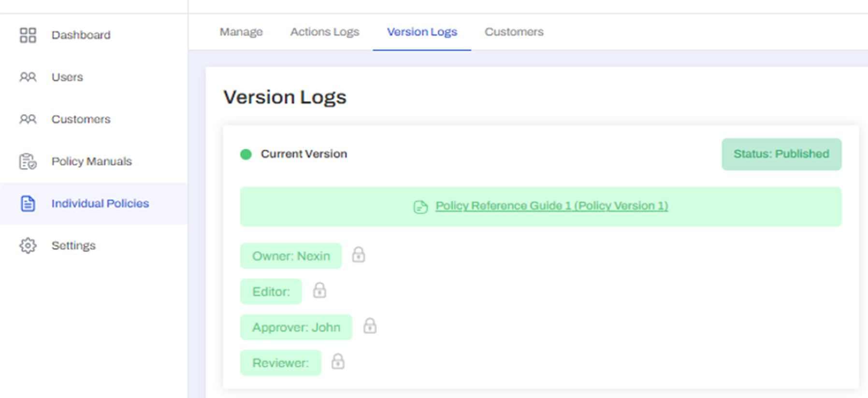Image resolution: width=868 pixels, height=398 pixels.
Task: Click the document icon before policy link
Action: pyautogui.click(x=420, y=207)
